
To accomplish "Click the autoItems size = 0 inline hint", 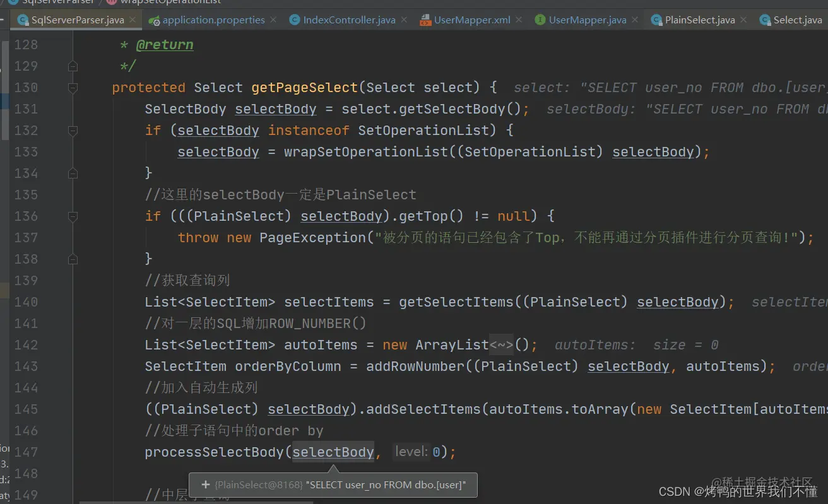I will click(x=637, y=345).
